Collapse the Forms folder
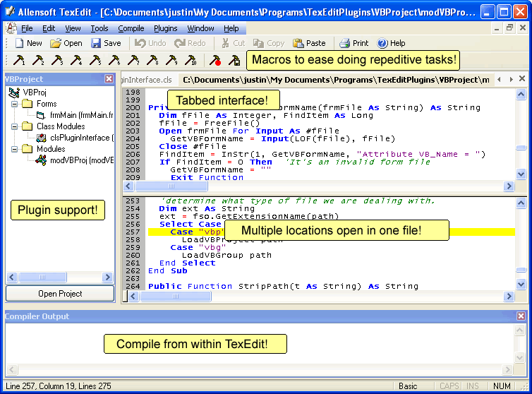 coord(14,104)
